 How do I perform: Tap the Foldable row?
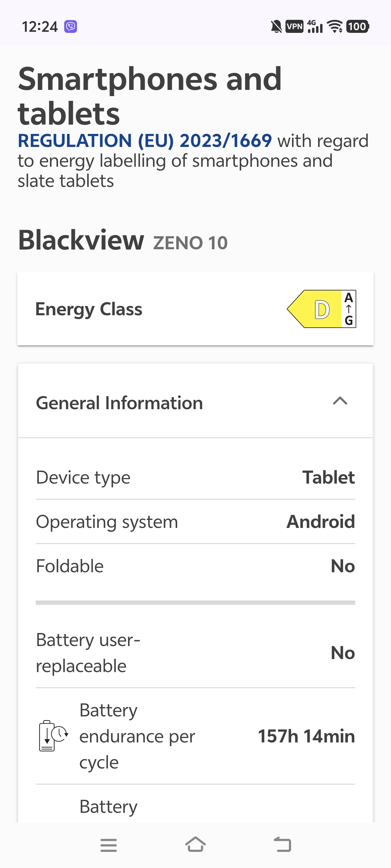pos(195,566)
